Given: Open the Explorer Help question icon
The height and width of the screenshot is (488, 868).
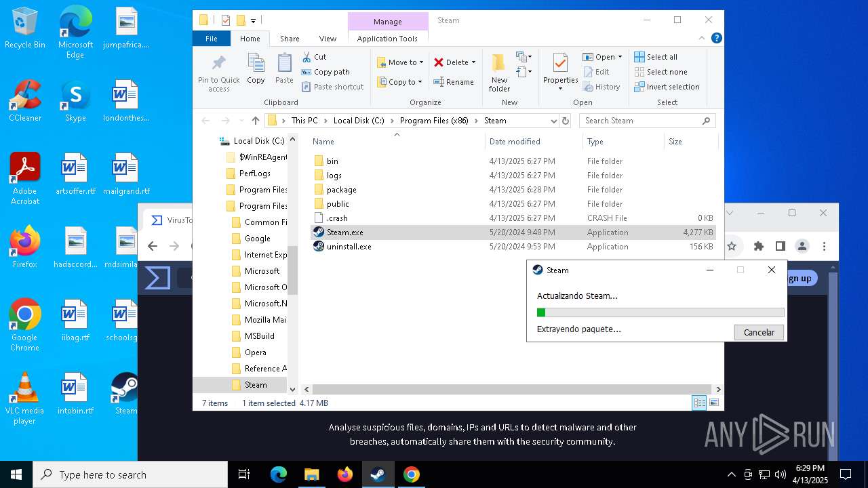Looking at the screenshot, I should click(716, 39).
